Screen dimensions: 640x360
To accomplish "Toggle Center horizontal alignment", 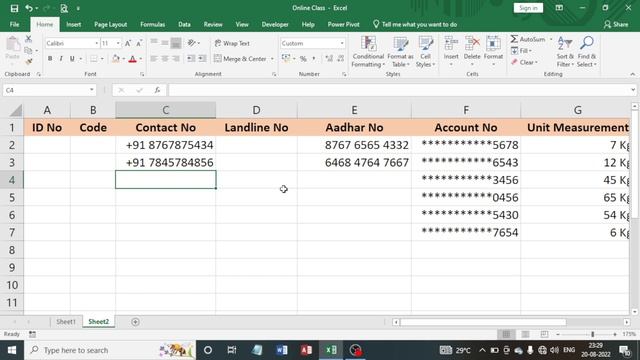I will pyautogui.click(x=165, y=59).
